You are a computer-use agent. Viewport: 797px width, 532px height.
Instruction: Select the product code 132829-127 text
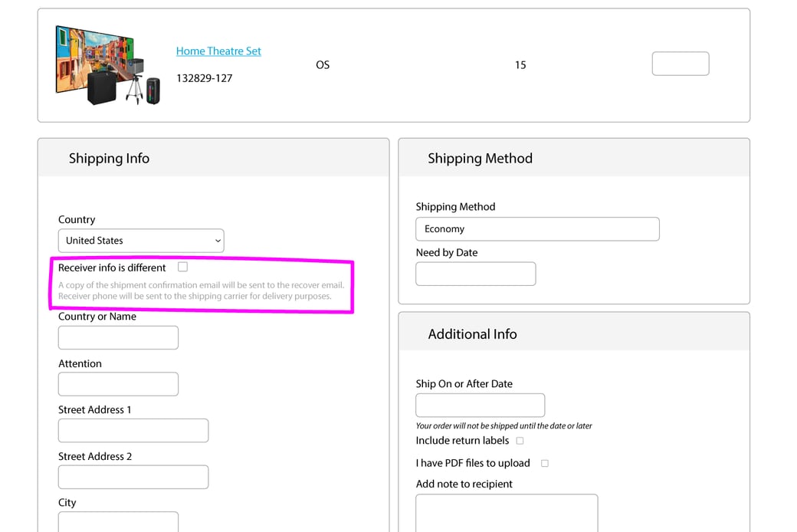point(205,78)
